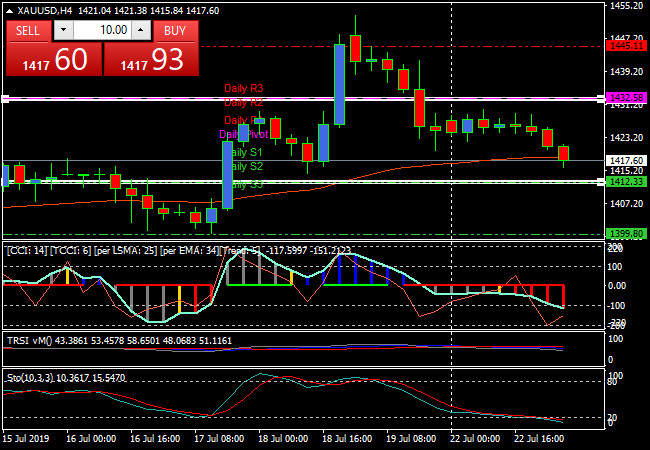Focus the 10.00 volume input field

102,30
